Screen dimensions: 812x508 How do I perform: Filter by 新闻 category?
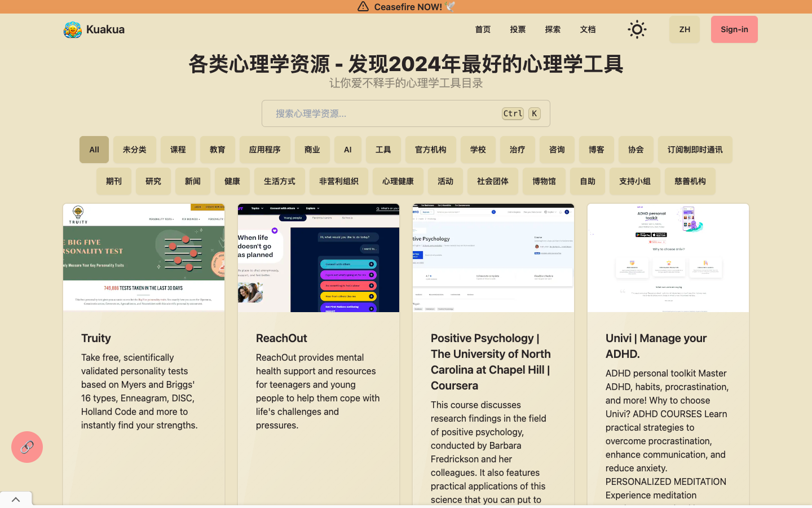pyautogui.click(x=193, y=181)
